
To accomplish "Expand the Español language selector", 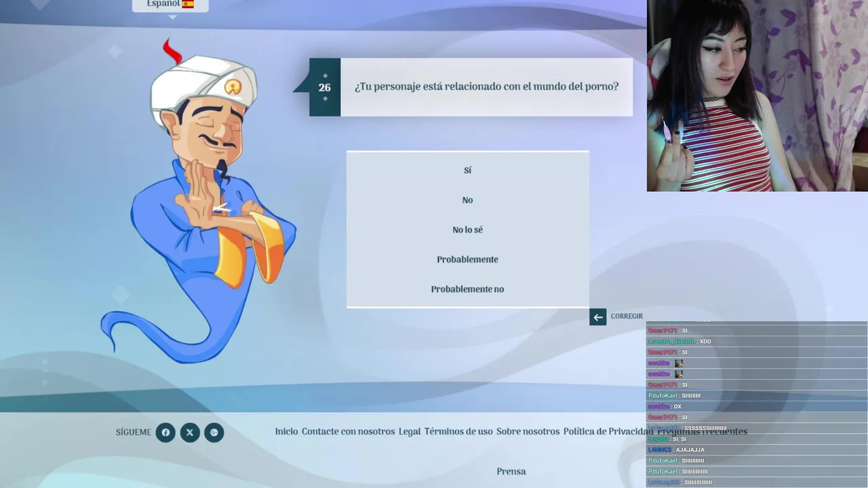I will (x=170, y=5).
